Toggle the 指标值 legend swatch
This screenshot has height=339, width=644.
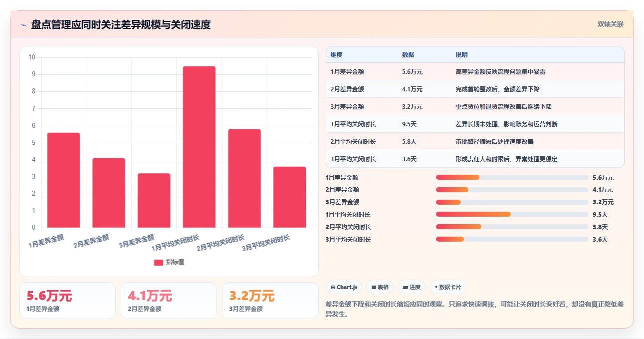(x=159, y=263)
